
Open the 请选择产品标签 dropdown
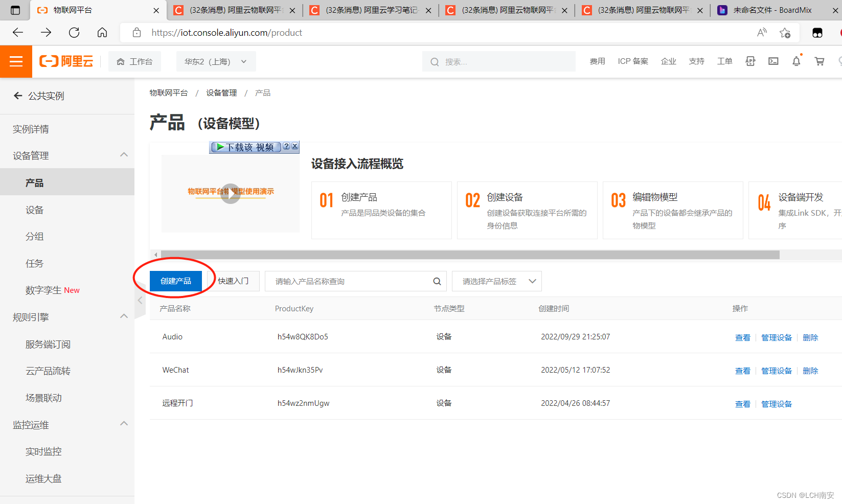click(x=496, y=281)
